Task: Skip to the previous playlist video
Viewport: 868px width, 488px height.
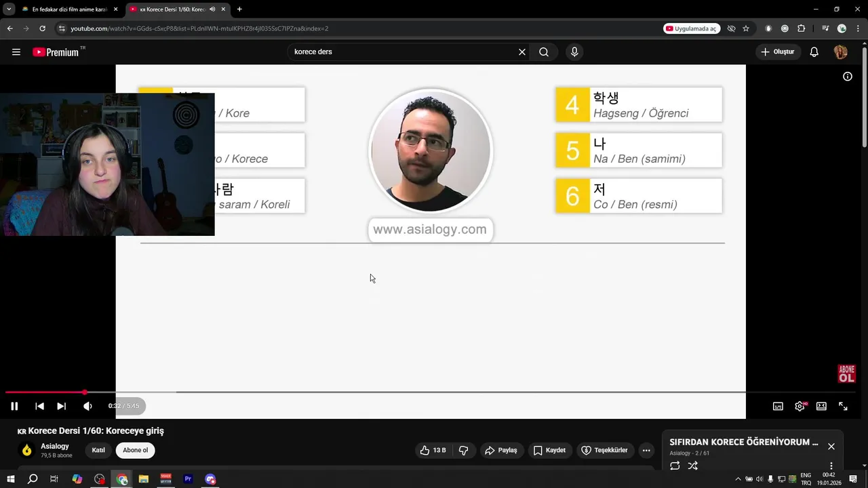Action: click(39, 406)
